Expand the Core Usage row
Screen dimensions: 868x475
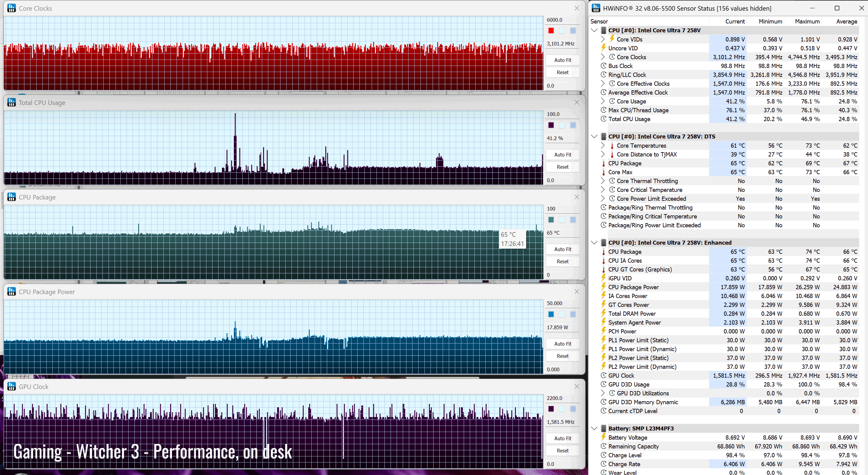tap(603, 101)
